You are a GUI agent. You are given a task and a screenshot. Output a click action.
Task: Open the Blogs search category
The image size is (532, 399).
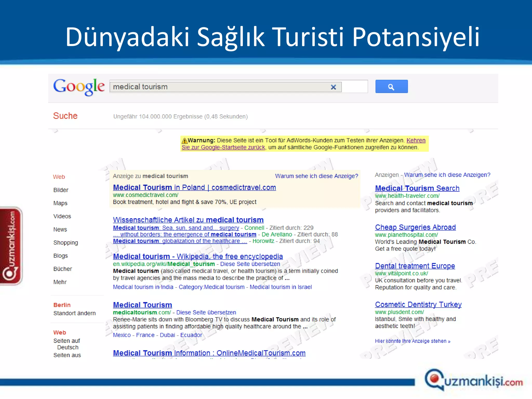61,256
